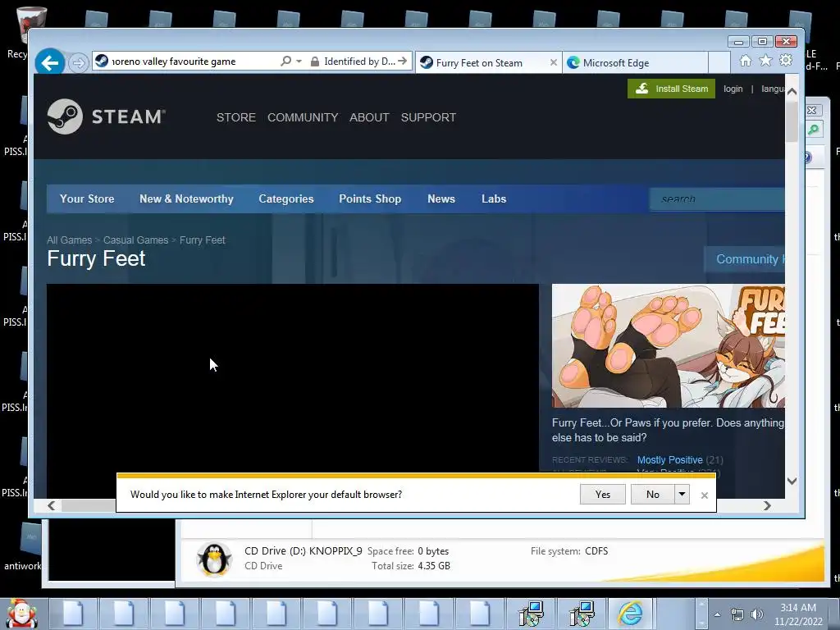Screen dimensions: 840x630
Task: Click the black video player area
Action: 293,377
